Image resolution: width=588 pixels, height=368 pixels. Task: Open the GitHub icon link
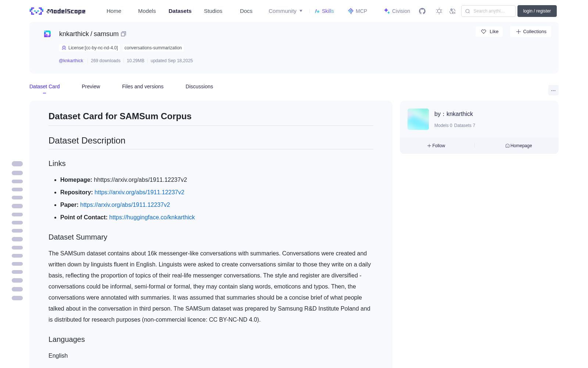(422, 11)
